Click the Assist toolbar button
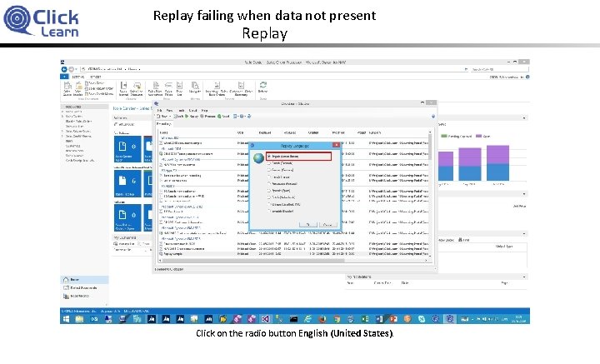Screen dimensions: 600x364 pos(224,117)
